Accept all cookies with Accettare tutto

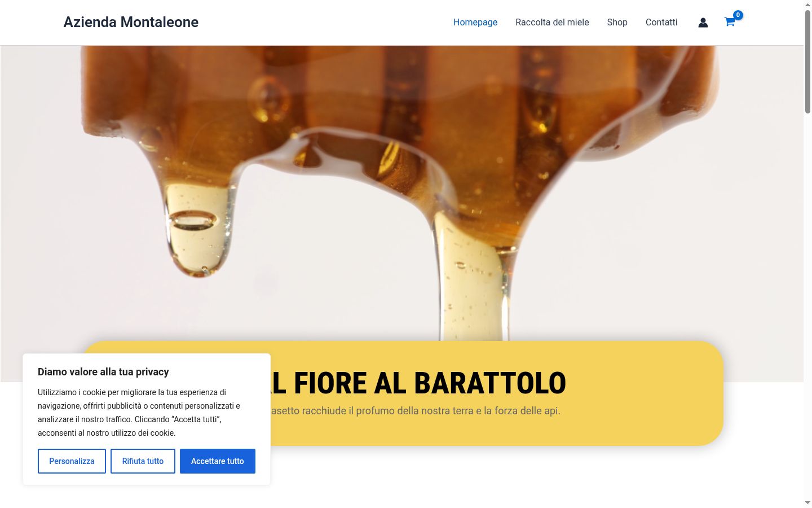(218, 461)
